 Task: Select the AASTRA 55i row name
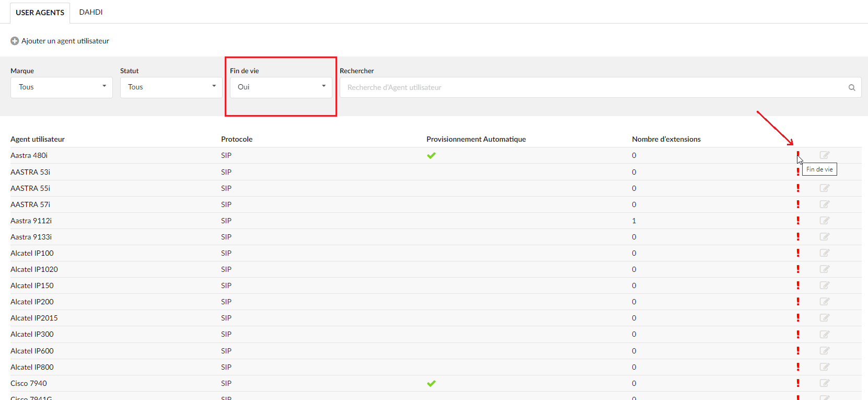point(30,188)
